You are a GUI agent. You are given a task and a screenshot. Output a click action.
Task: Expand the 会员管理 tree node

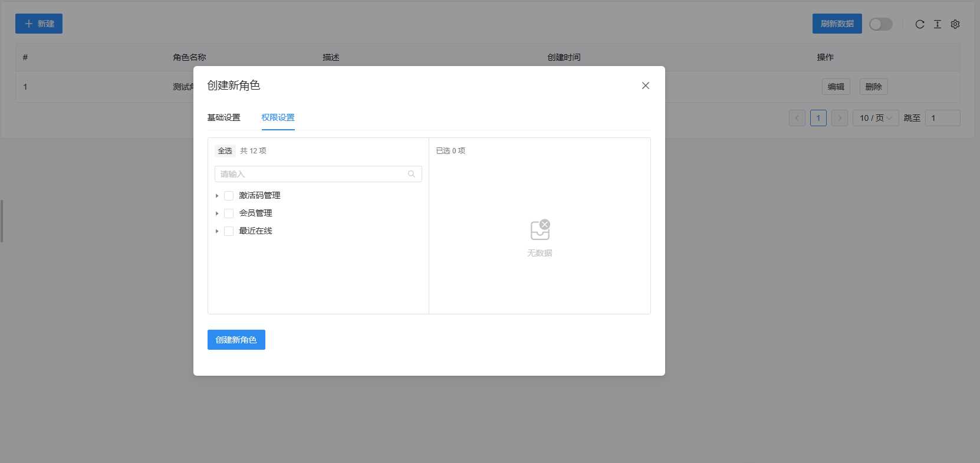click(x=217, y=214)
